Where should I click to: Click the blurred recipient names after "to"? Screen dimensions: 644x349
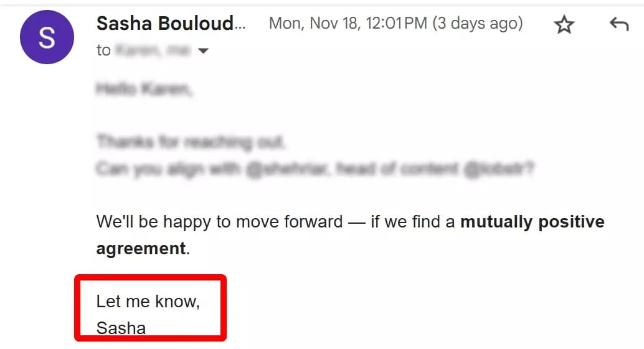click(x=153, y=50)
